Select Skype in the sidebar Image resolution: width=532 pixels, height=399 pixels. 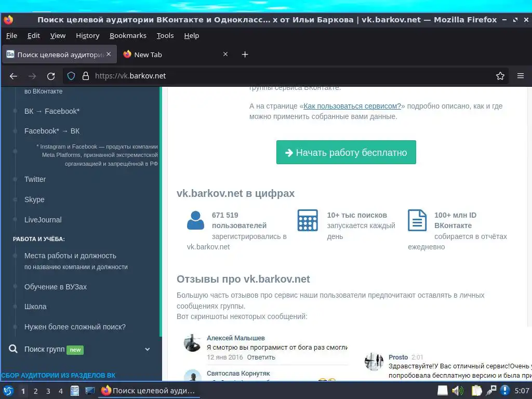tap(34, 199)
